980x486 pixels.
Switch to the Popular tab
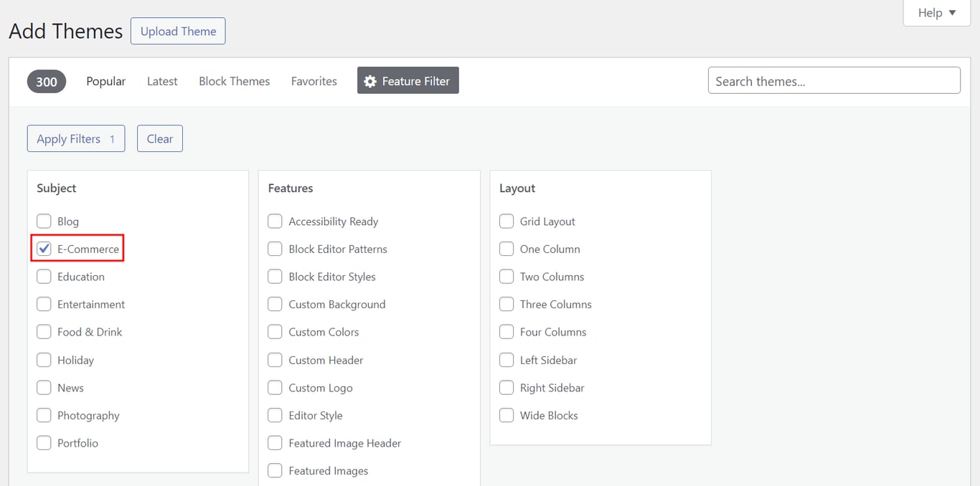point(105,81)
